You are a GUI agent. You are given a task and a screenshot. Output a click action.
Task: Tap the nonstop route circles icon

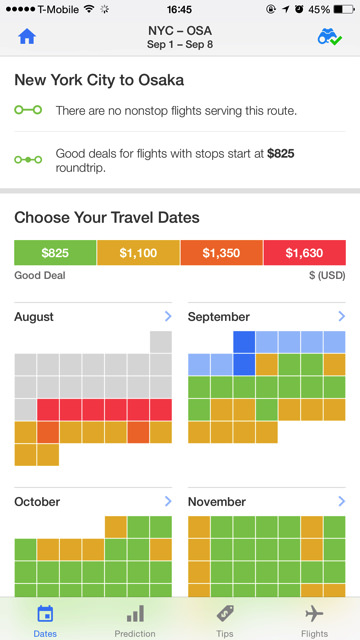(x=28, y=110)
